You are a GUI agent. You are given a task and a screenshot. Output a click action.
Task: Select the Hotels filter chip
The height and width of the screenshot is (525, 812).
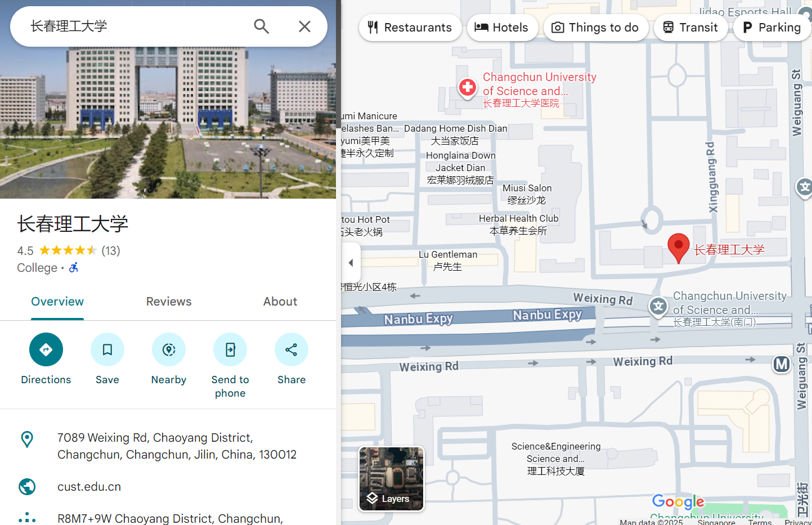click(x=501, y=28)
